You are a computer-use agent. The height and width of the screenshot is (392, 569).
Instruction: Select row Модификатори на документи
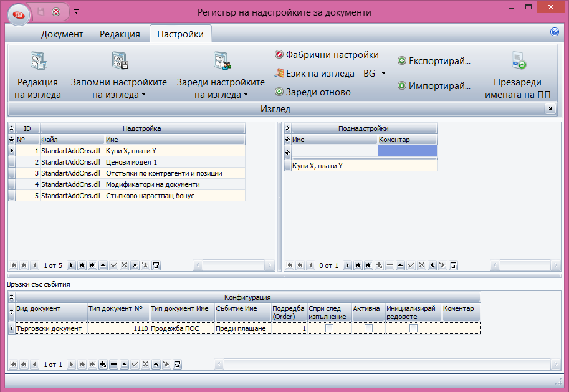(x=131, y=184)
